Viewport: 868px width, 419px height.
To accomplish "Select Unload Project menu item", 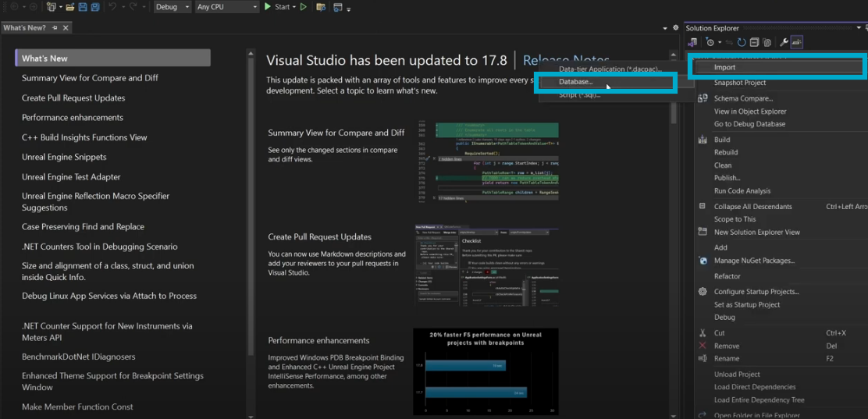I will [737, 375].
